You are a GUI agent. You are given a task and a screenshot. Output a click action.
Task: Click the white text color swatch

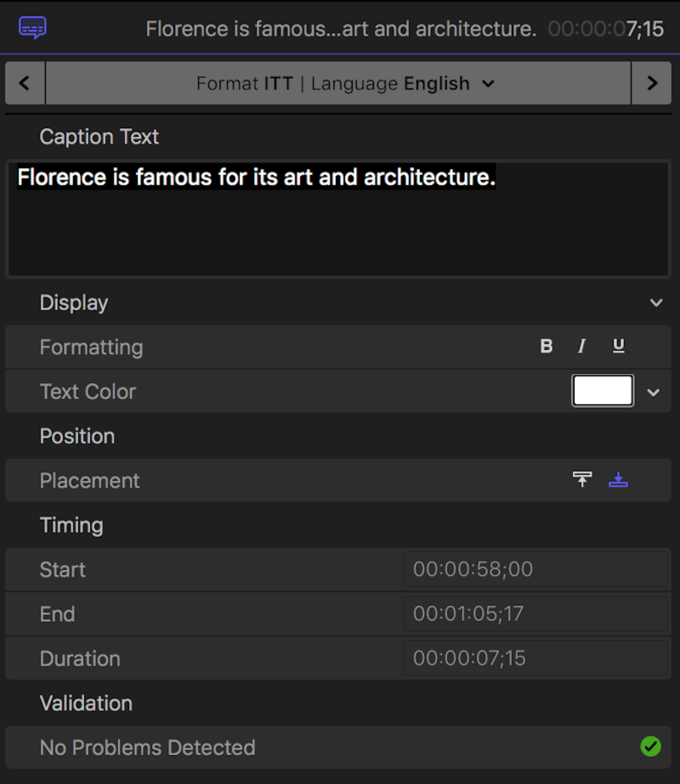point(602,391)
